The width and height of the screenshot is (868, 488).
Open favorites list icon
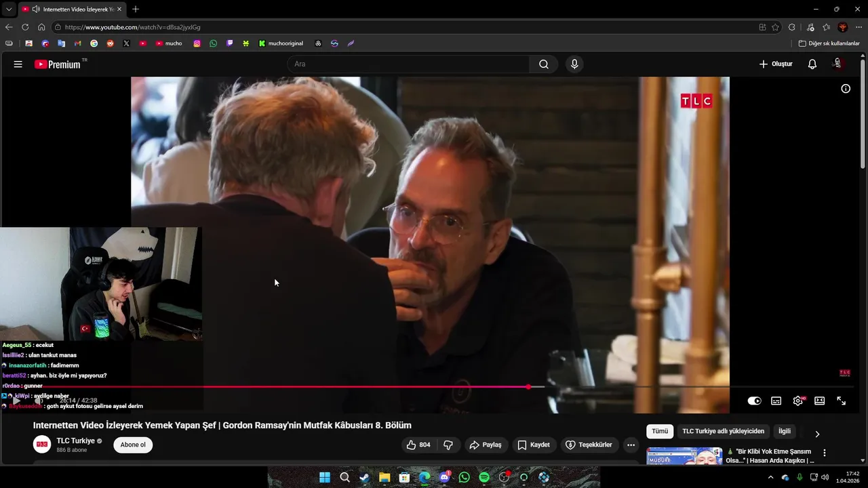(827, 27)
